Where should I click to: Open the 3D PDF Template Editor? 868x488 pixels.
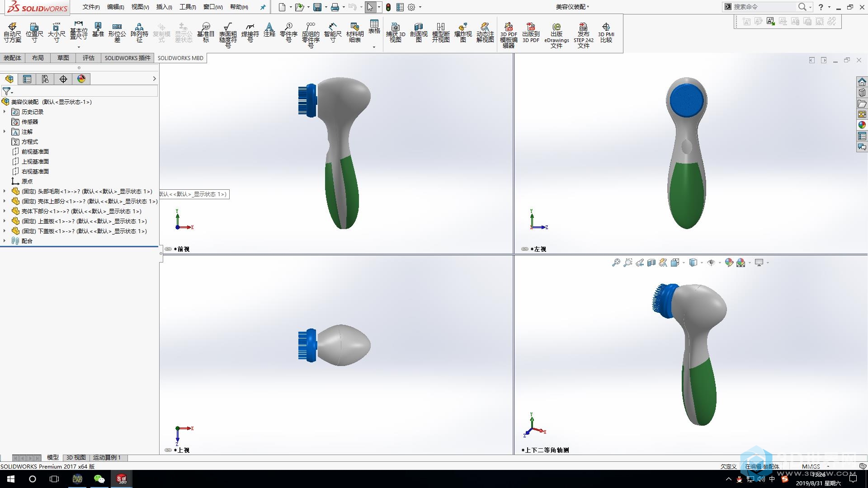(x=509, y=35)
